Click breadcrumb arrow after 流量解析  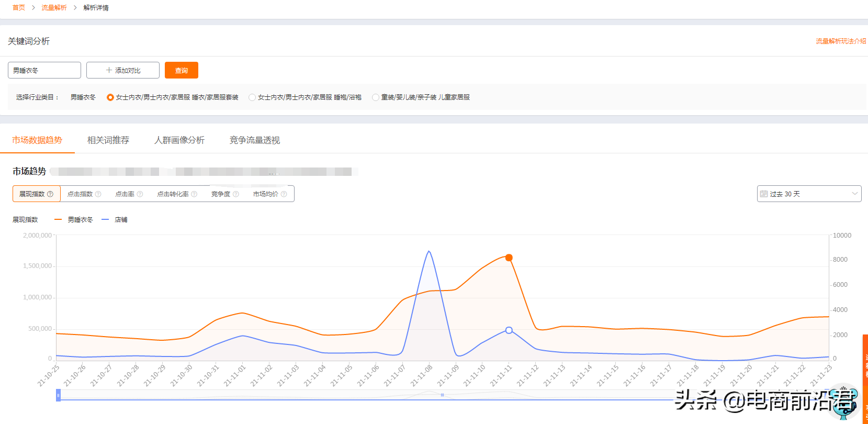click(x=75, y=8)
